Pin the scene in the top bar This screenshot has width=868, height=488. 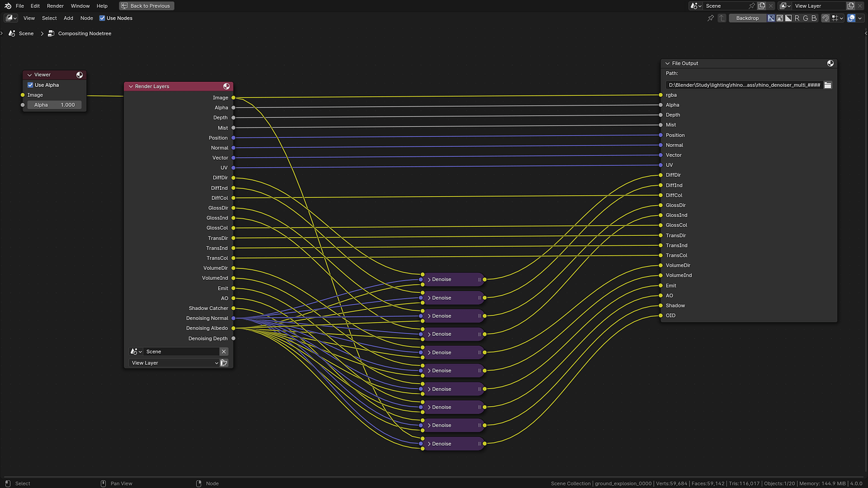pos(752,6)
